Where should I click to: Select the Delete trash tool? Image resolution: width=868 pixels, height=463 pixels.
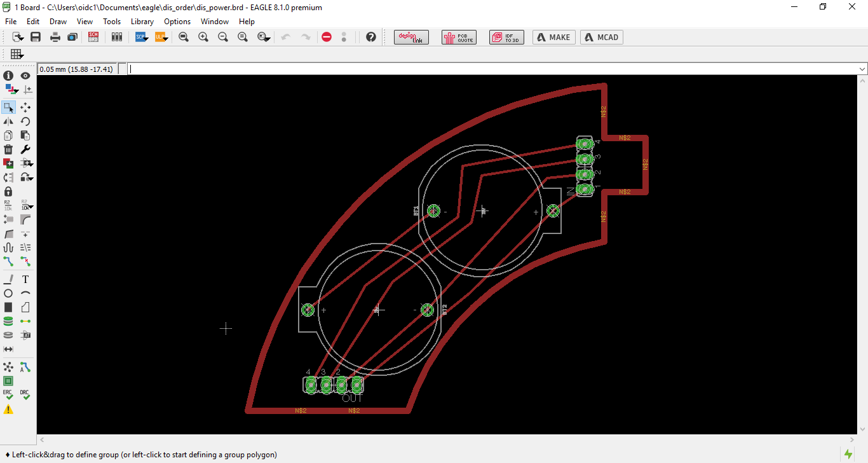(x=8, y=149)
